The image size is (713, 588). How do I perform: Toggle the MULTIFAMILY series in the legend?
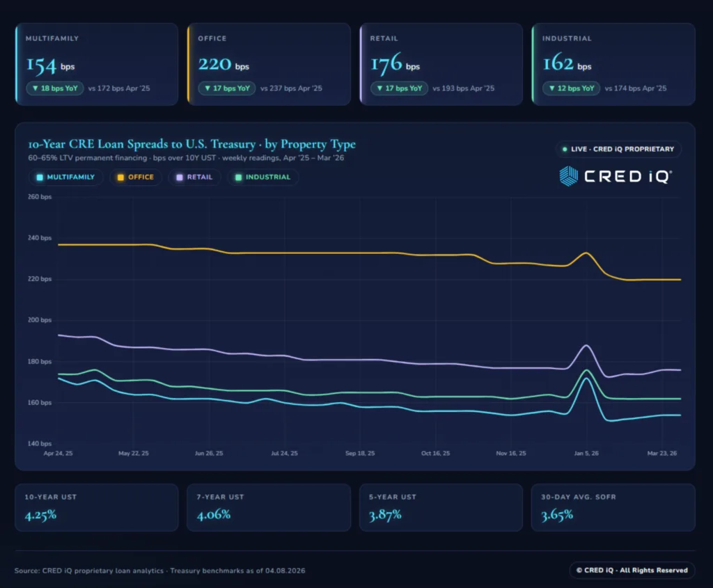tap(65, 177)
